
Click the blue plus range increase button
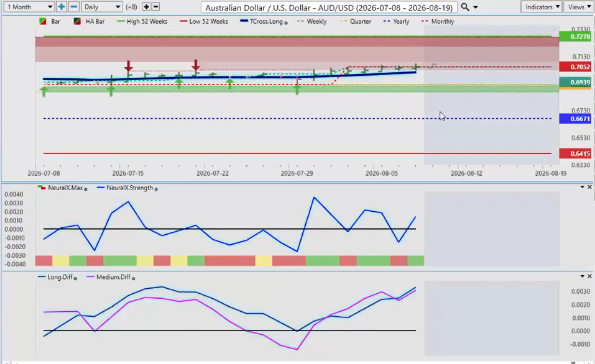click(61, 7)
